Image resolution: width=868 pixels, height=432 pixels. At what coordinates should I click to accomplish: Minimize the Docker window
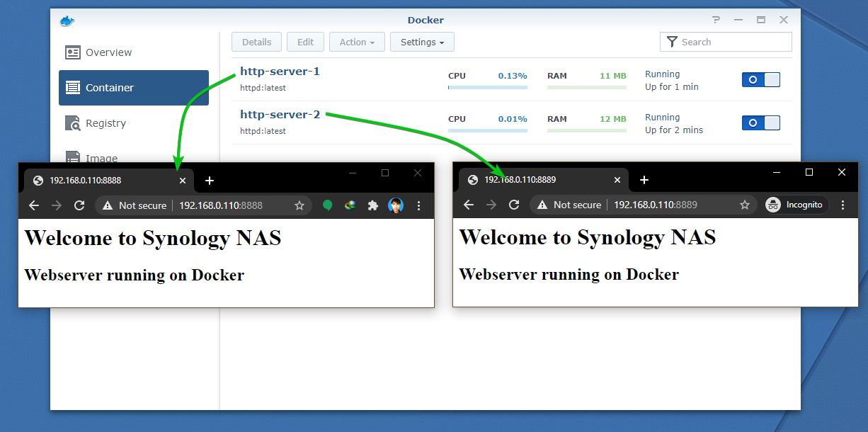738,20
